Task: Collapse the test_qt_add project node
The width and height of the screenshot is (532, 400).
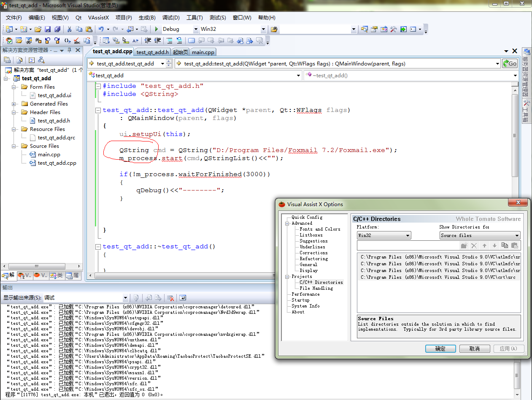Action: 6,79
